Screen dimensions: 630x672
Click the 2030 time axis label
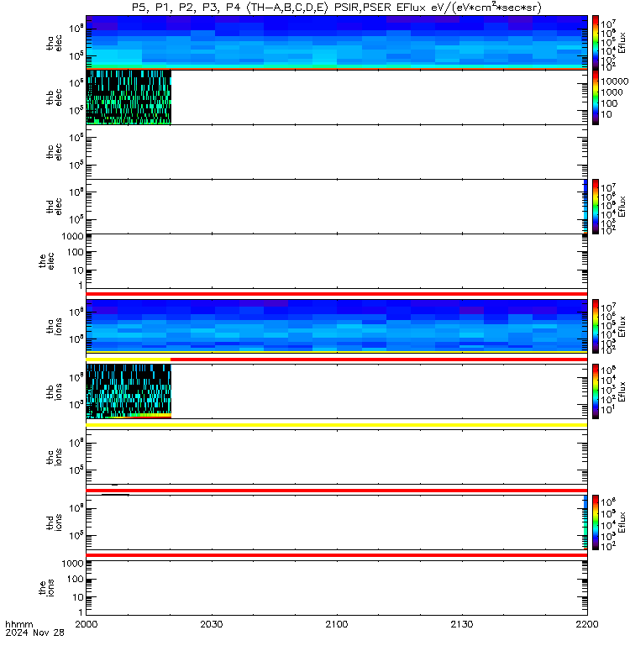coord(212,624)
